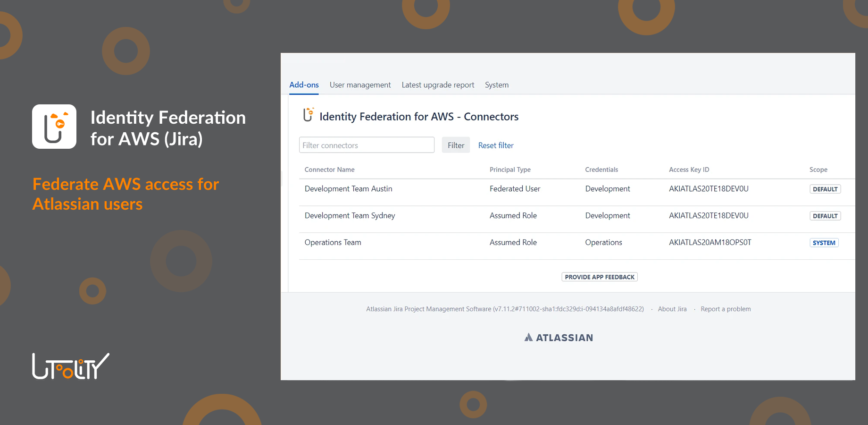Select the Add-ons tab
This screenshot has width=868, height=425.
[304, 85]
